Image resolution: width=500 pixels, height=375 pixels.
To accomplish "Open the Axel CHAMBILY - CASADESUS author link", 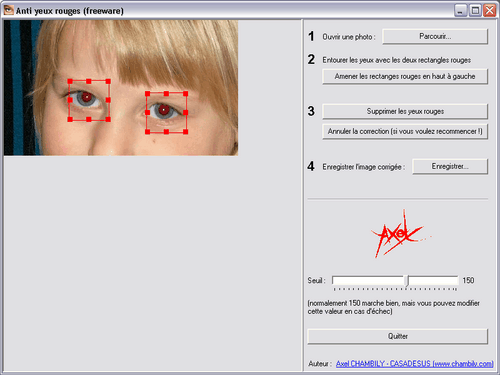I will [x=415, y=364].
